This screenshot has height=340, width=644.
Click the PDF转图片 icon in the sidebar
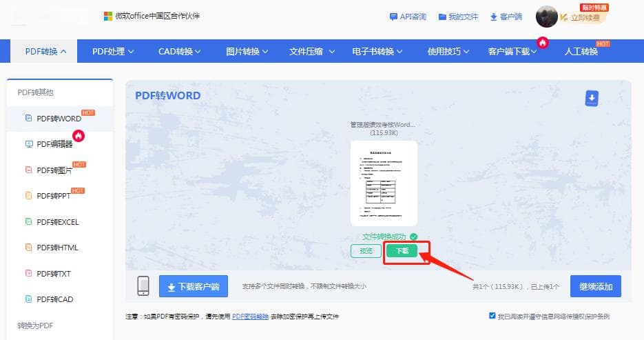coord(28,170)
